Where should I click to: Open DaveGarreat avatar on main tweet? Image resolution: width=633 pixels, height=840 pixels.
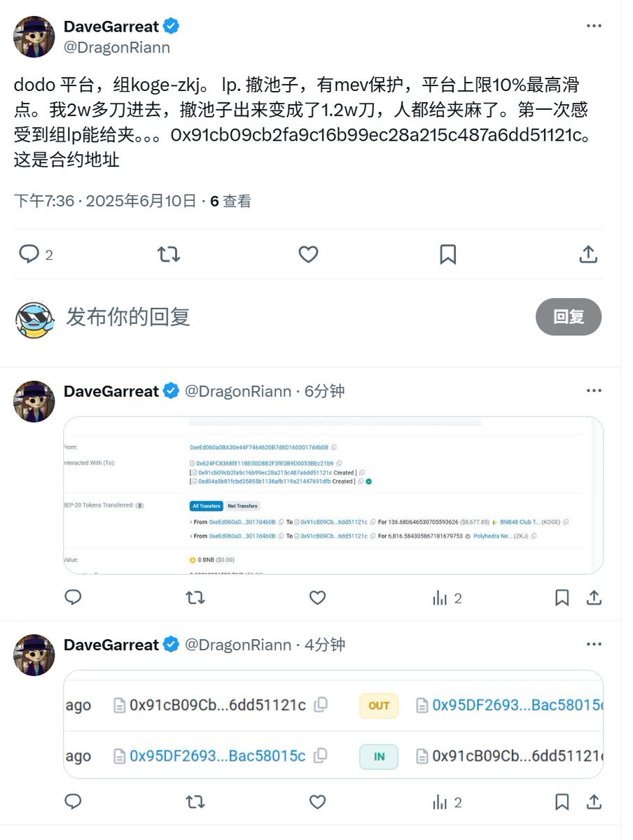[34, 36]
